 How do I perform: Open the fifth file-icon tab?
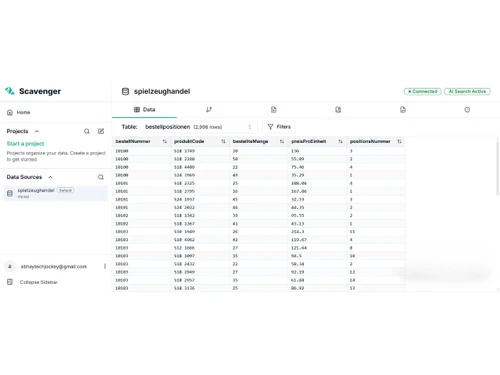[x=403, y=110]
